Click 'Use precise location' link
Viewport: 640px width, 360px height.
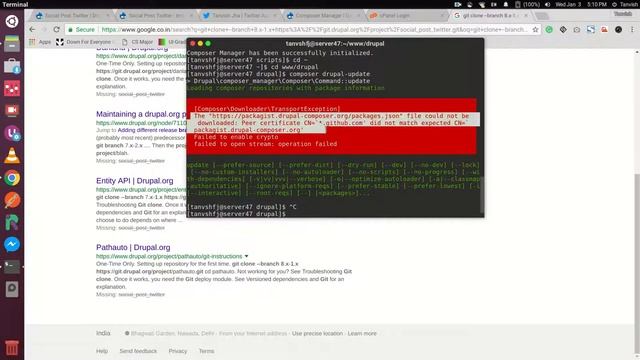click(317, 333)
